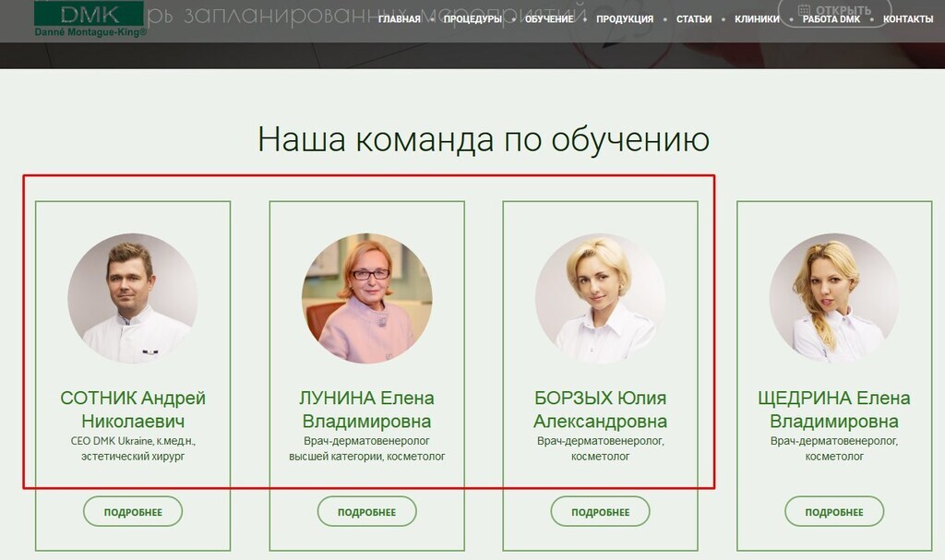This screenshot has width=945, height=560.
Task: Click the РАБОТА DMK menu item
Action: [x=831, y=19]
